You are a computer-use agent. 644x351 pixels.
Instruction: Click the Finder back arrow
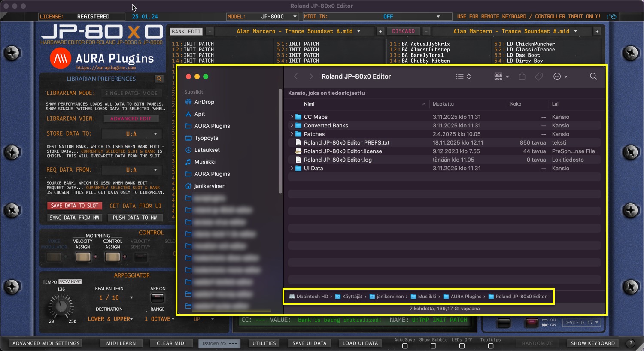(x=296, y=76)
